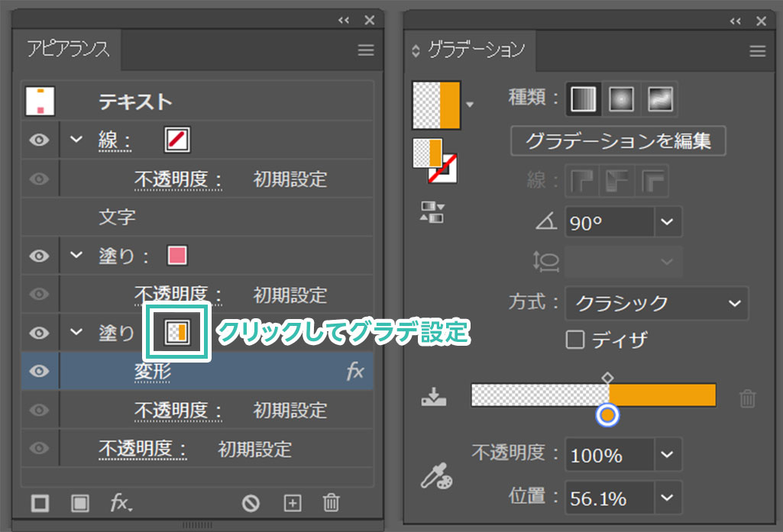The width and height of the screenshot is (783, 532).
Task: Hide the 線 stroke row visibility
Action: [x=40, y=140]
